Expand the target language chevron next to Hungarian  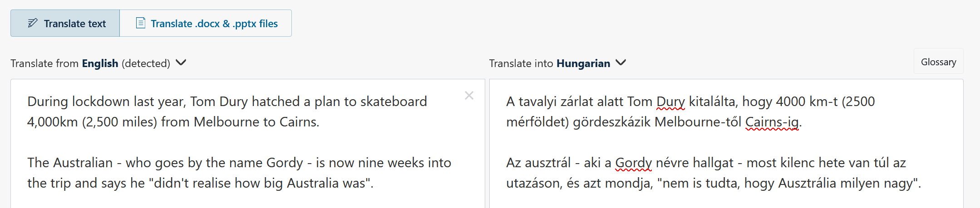click(621, 63)
